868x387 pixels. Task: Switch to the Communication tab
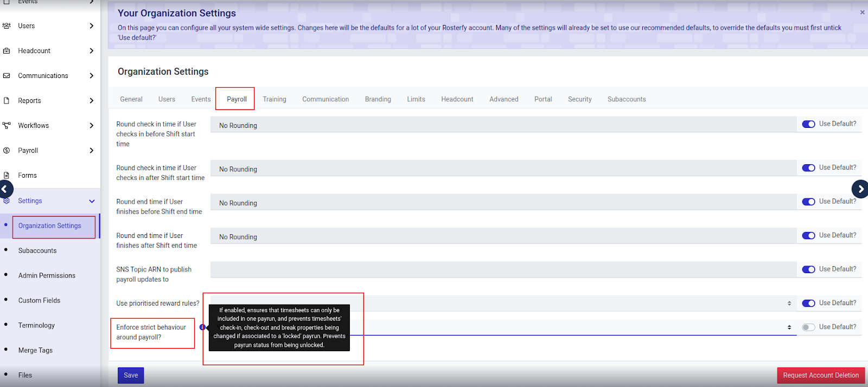click(x=325, y=99)
